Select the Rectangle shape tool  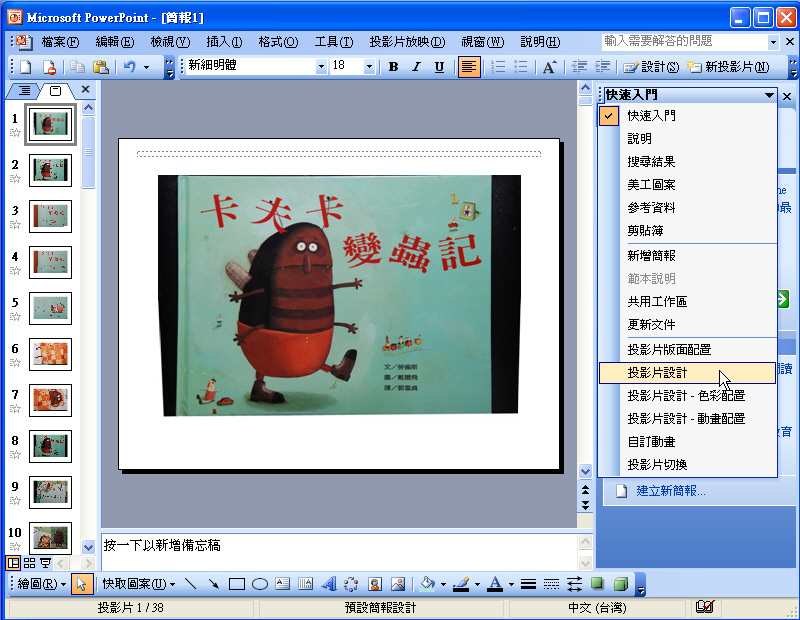point(237,584)
